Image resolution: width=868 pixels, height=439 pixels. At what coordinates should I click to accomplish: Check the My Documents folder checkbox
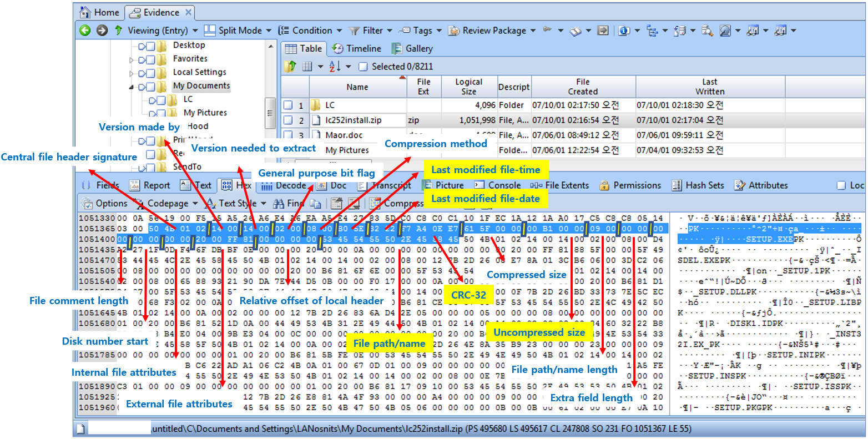pyautogui.click(x=150, y=87)
